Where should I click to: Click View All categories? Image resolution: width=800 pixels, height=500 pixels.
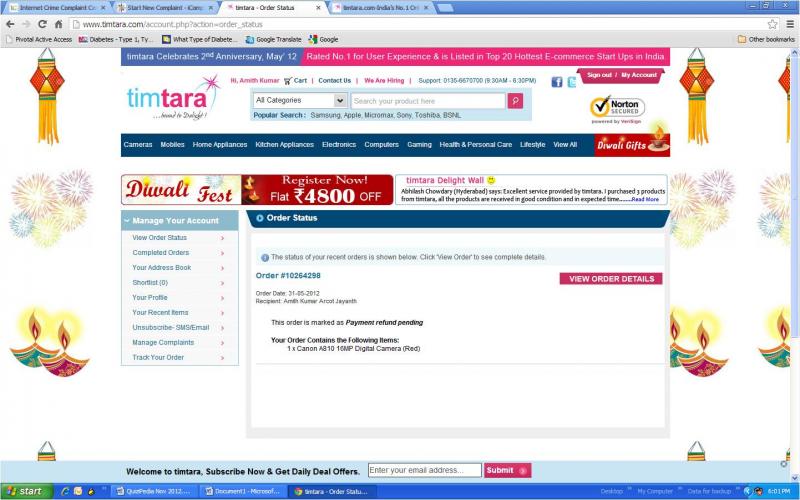tap(565, 145)
